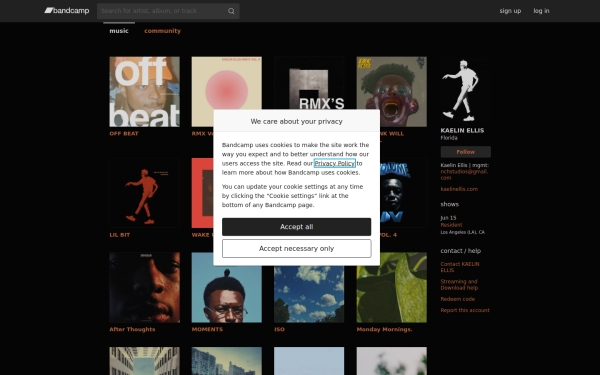Visit the kaelinellis.com website link
This screenshot has height=375, width=600.
459,189
